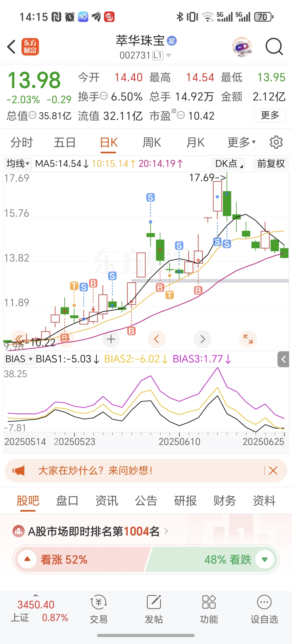Switch to 月K tab
This screenshot has width=292, height=644.
coord(195,142)
